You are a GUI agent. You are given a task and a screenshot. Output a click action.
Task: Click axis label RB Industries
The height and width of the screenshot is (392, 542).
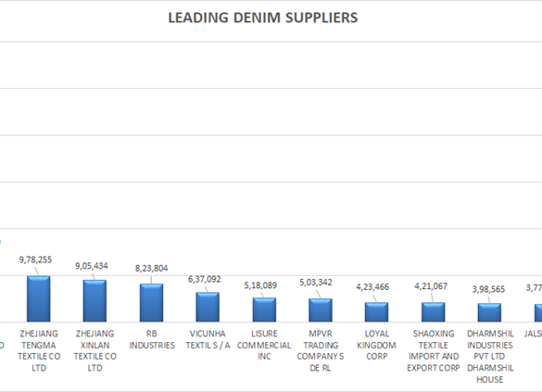[x=152, y=339]
